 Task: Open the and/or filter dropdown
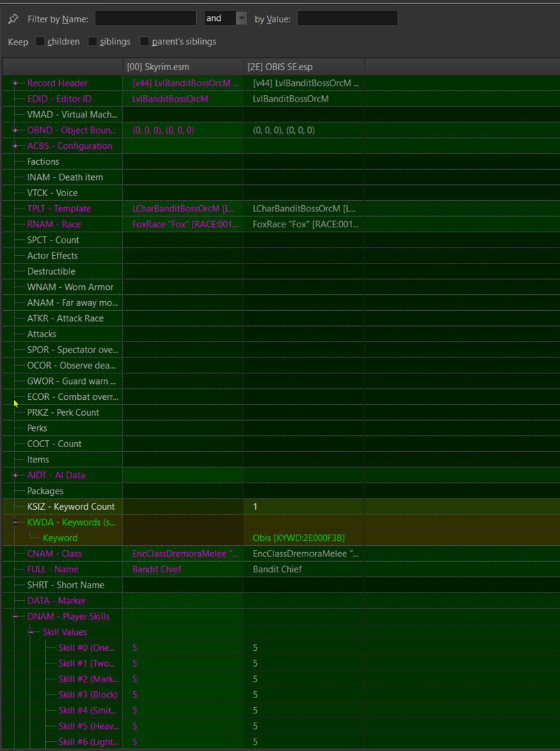[x=241, y=18]
